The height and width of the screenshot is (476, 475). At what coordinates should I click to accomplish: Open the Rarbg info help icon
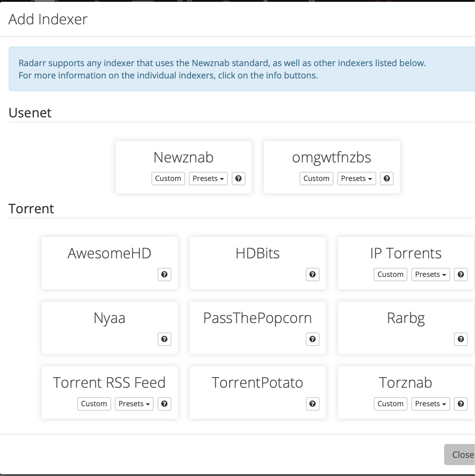click(x=461, y=339)
